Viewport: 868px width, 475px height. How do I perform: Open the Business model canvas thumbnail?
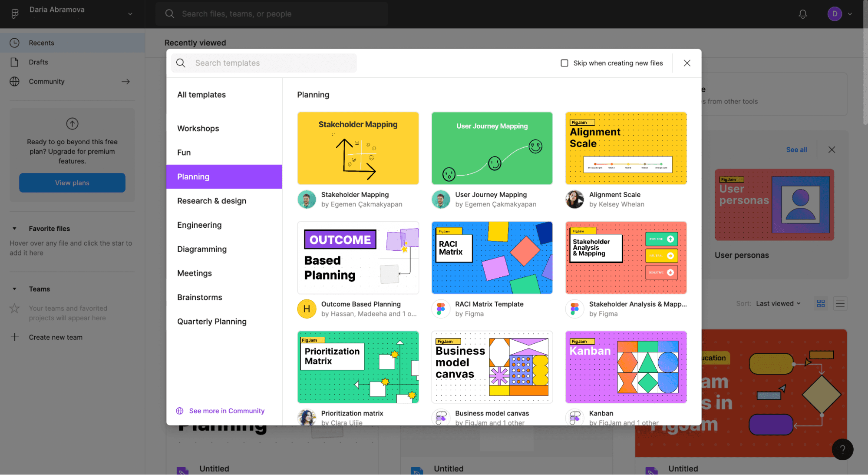click(x=492, y=367)
